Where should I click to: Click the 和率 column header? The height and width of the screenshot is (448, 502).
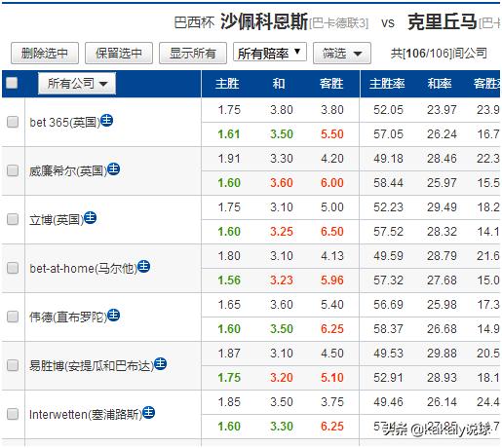(440, 84)
